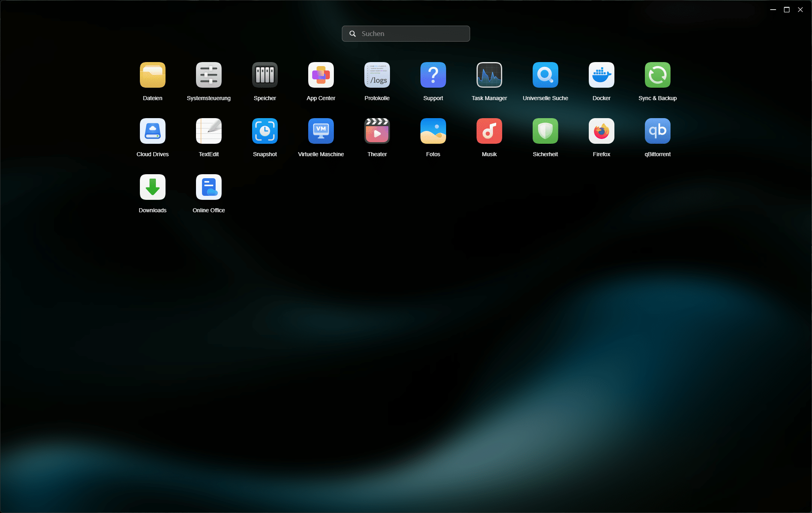Open the Dateien file manager app
812x513 pixels.
click(152, 75)
